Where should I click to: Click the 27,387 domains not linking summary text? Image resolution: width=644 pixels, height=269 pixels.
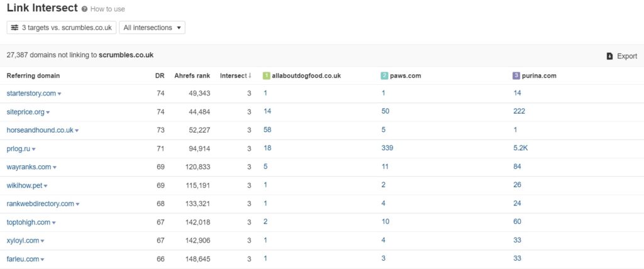(80, 55)
